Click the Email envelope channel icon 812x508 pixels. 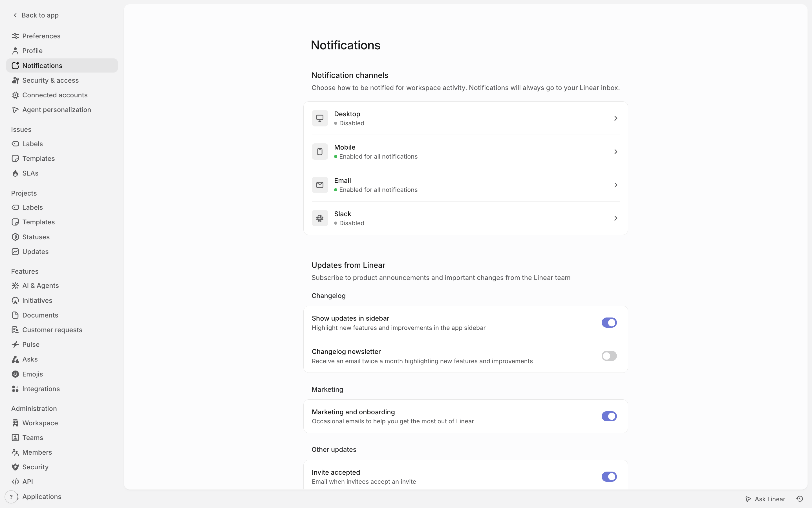tap(320, 185)
